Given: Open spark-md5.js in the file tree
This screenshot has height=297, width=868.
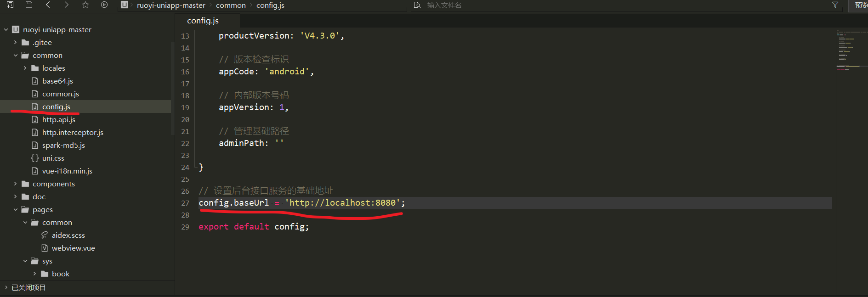Looking at the screenshot, I should pos(63,145).
